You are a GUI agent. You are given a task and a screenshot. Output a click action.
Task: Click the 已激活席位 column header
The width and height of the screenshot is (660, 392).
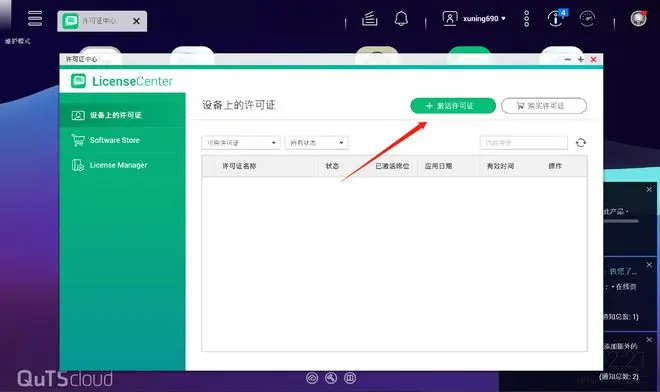(x=392, y=166)
